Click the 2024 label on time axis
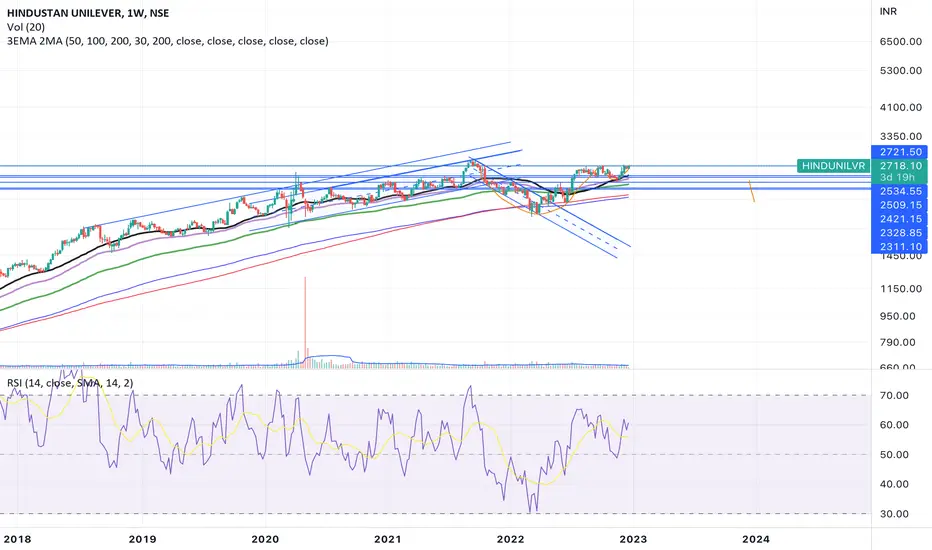Viewport: 932px width, 550px height. [x=755, y=539]
